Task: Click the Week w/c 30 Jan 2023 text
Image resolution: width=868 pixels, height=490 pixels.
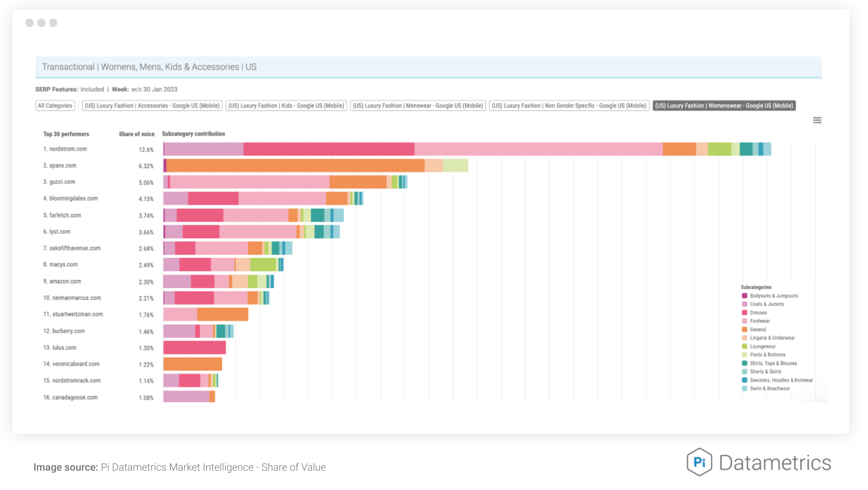Action: (144, 89)
